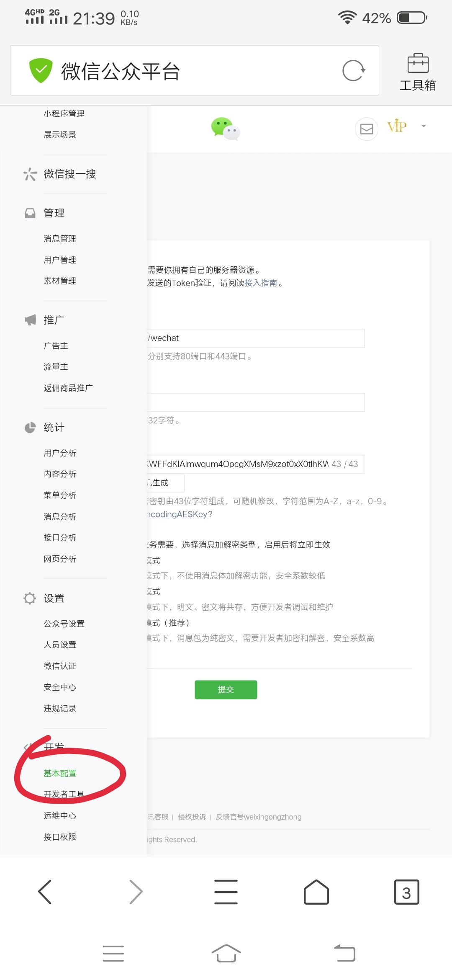
Task: Open 微信搜一搜 section icon
Action: pos(30,174)
